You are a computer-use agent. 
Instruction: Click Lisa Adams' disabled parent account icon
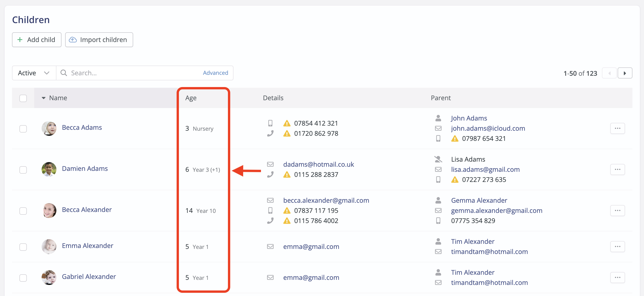[x=438, y=159]
